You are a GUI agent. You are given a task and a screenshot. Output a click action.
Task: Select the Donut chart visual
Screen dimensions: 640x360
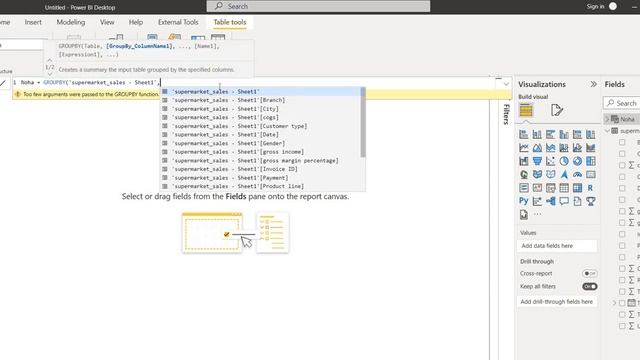coord(577,161)
